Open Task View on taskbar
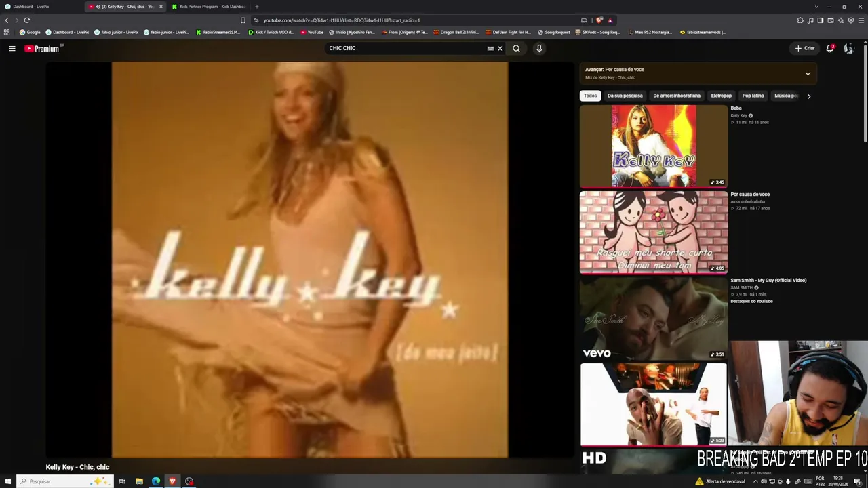Image resolution: width=868 pixels, height=488 pixels. coord(122,481)
